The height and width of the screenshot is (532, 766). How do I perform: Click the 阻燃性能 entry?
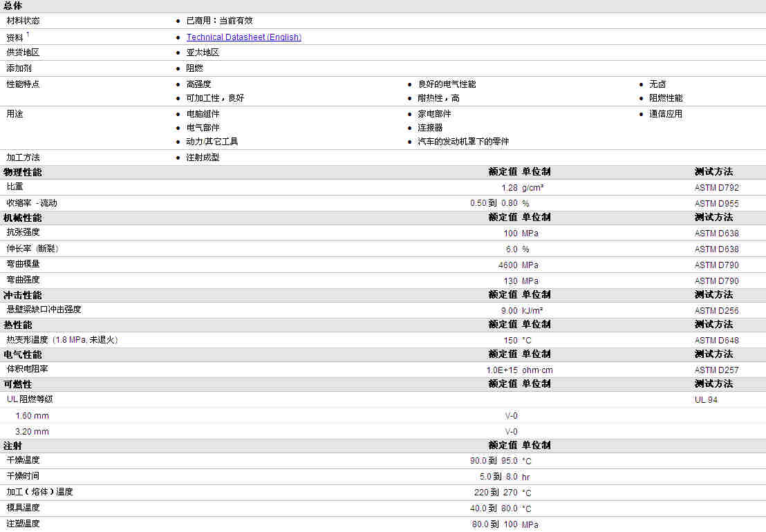(666, 98)
